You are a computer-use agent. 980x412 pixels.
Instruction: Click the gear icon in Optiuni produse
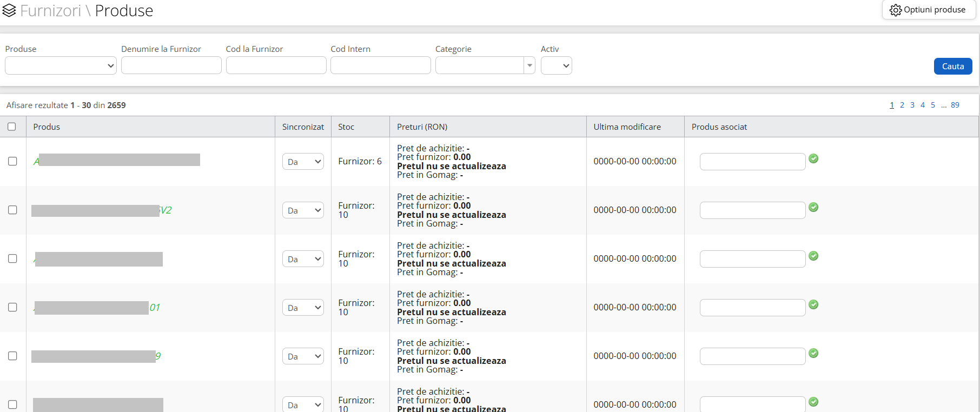coord(895,10)
